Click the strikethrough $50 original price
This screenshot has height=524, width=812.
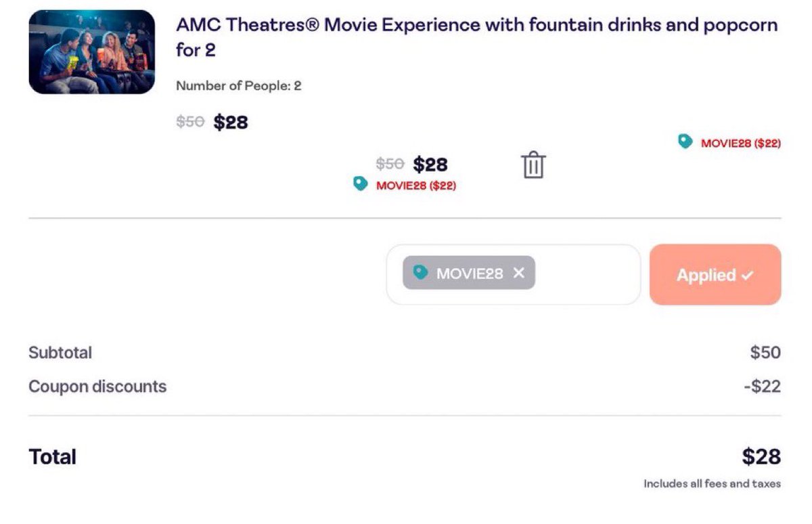tap(190, 122)
